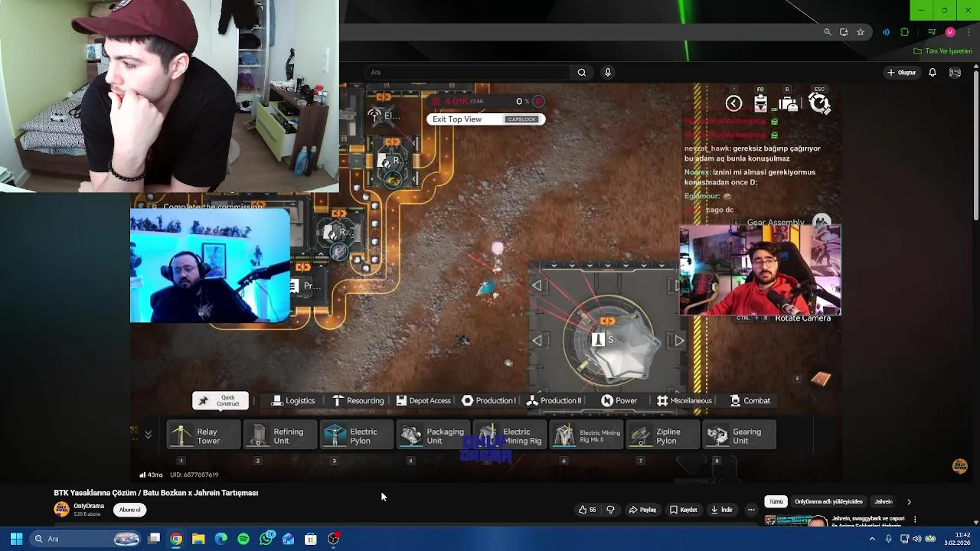Viewport: 980px width, 551px height.
Task: Dislike the video with thumbs down
Action: [610, 510]
